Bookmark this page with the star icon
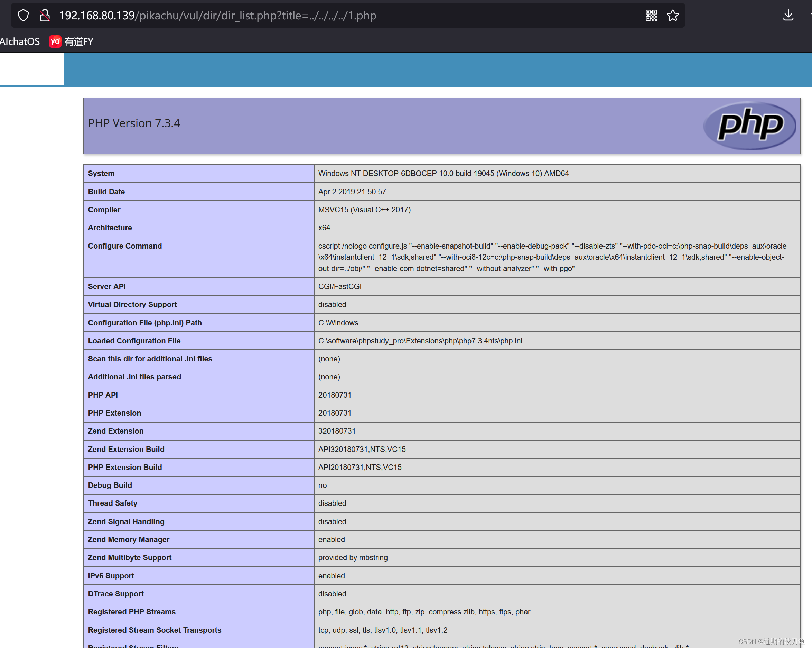Screen dimensions: 812x648 click(673, 16)
